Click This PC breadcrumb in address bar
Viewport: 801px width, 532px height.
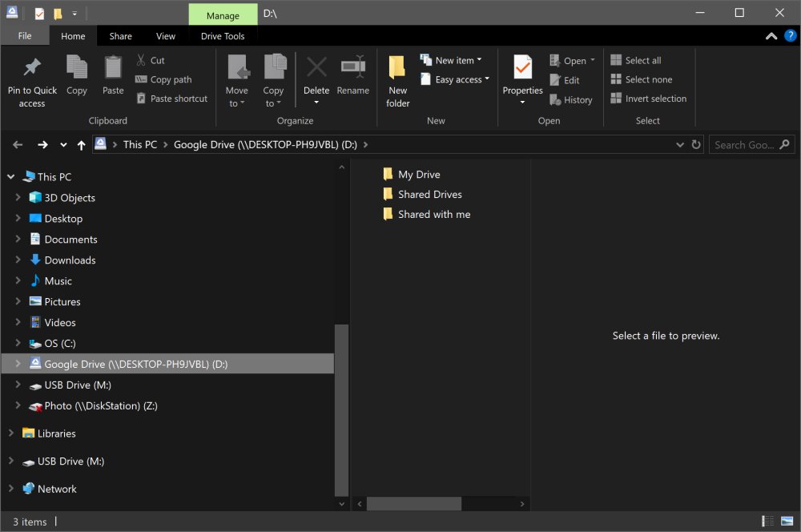[x=140, y=145]
